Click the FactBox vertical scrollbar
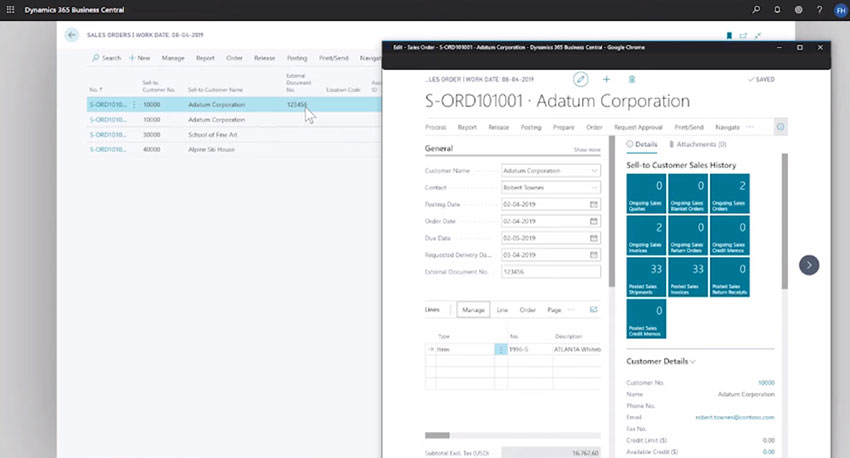The width and height of the screenshot is (850, 458). point(784,221)
